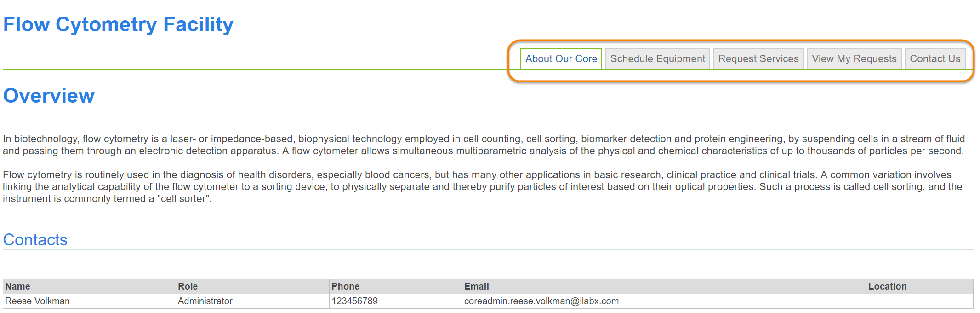Viewport: 980px width, 313px height.
Task: Click the Role column header
Action: (x=188, y=286)
